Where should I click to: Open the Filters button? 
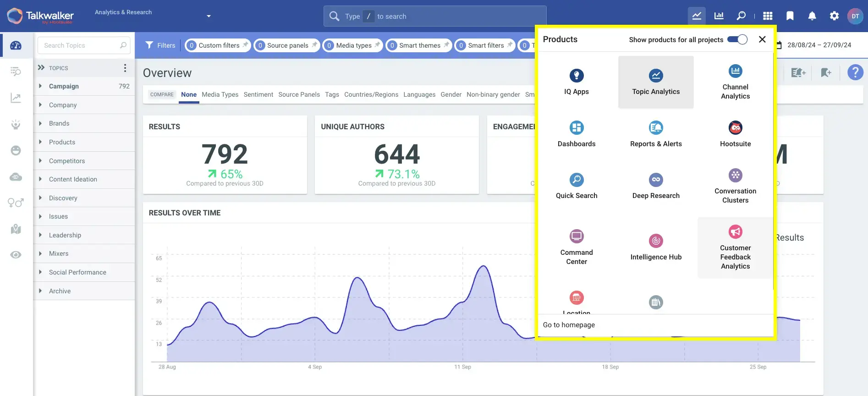(160, 45)
